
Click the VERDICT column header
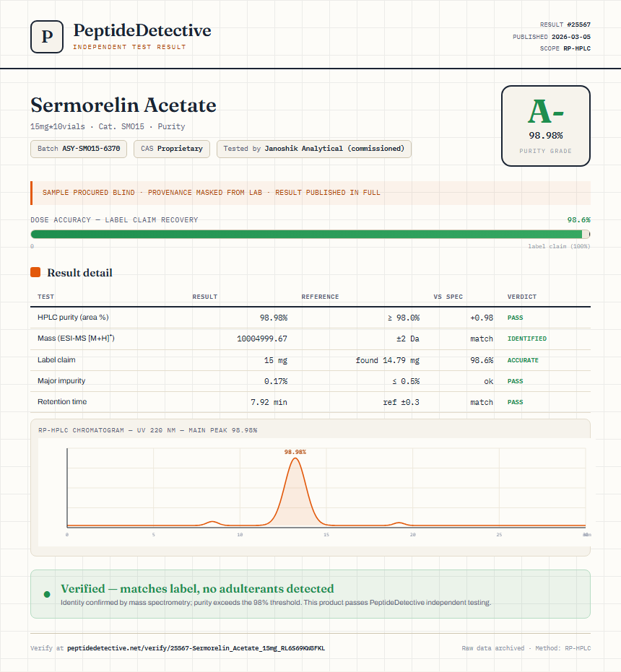pyautogui.click(x=522, y=297)
